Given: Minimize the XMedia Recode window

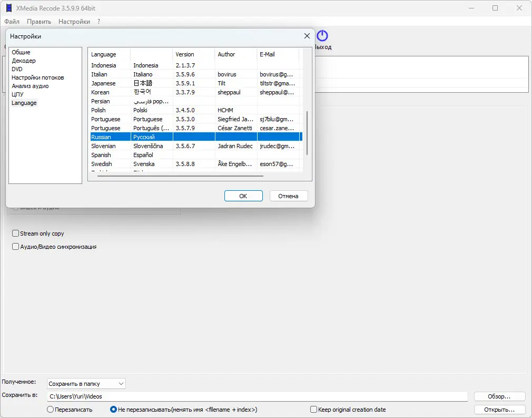Looking at the screenshot, I should (x=471, y=8).
